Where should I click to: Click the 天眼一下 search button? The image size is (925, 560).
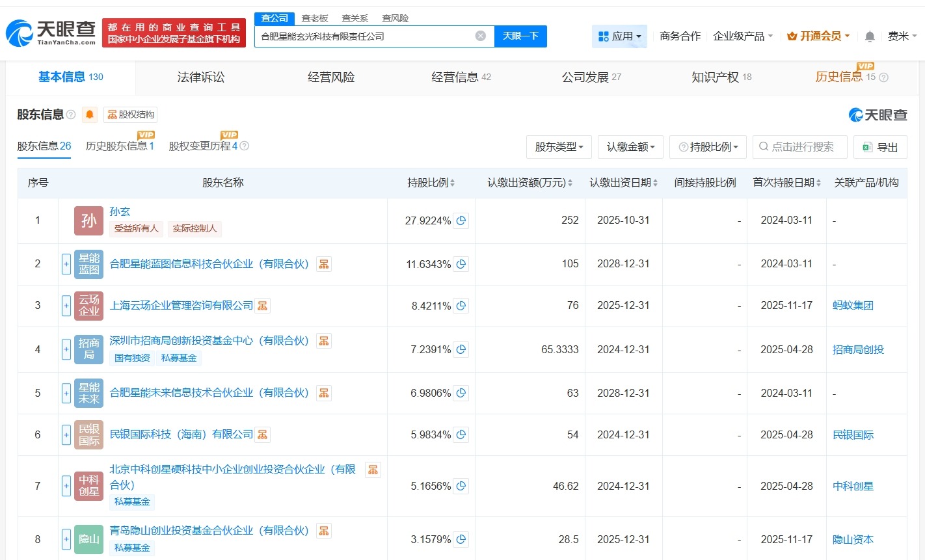coord(520,36)
